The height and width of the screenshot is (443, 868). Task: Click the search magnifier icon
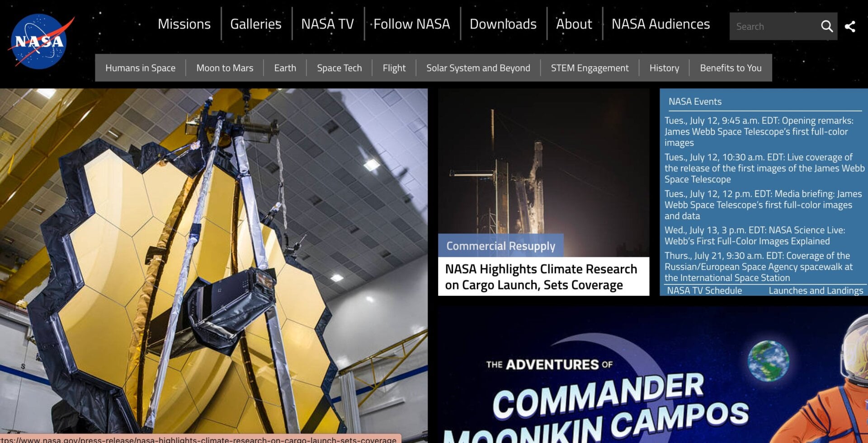point(827,26)
